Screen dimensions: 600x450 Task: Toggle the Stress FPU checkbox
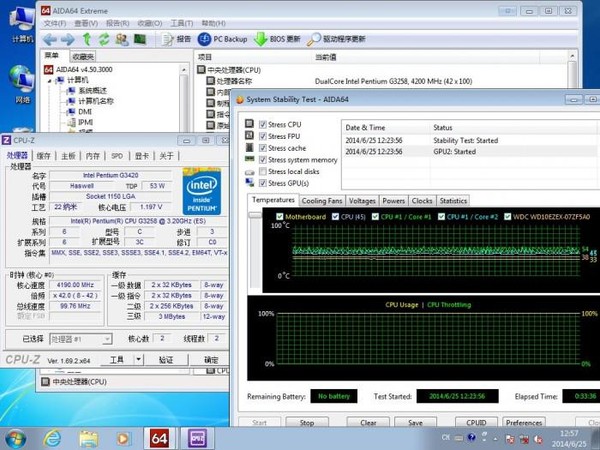click(263, 136)
